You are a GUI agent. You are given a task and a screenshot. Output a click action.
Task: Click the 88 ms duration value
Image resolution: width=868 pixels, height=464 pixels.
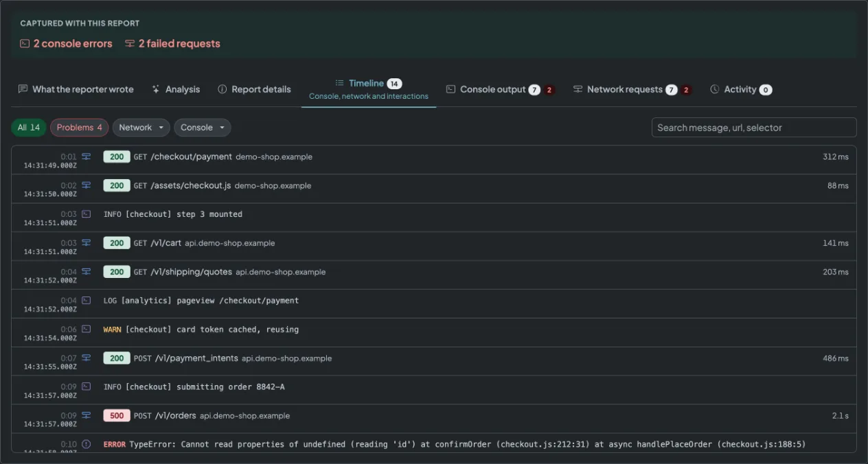[x=838, y=185]
